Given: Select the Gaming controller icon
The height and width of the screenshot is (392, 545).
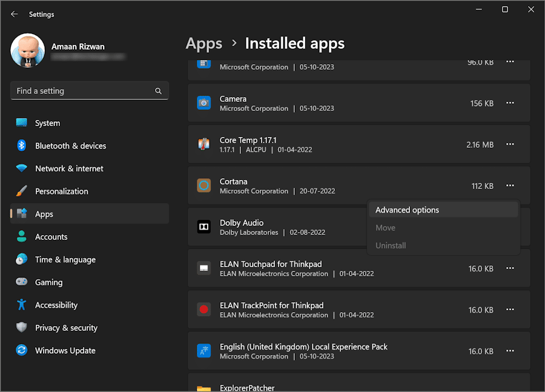Looking at the screenshot, I should (x=22, y=282).
